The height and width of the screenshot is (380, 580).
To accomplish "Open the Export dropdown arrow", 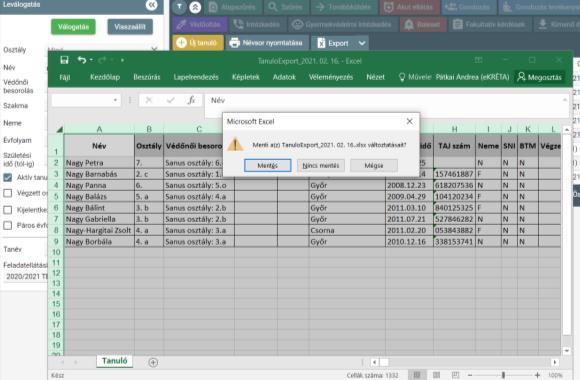I will pos(362,43).
